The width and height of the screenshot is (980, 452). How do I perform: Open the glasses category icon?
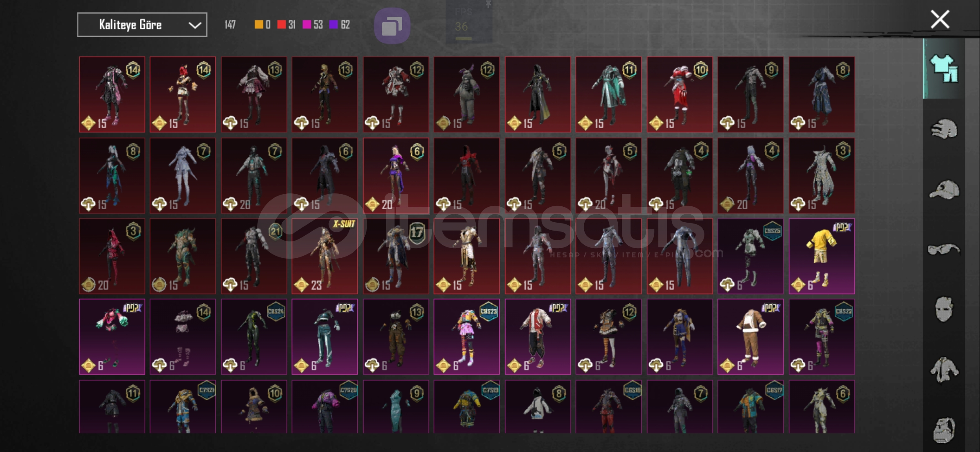944,250
